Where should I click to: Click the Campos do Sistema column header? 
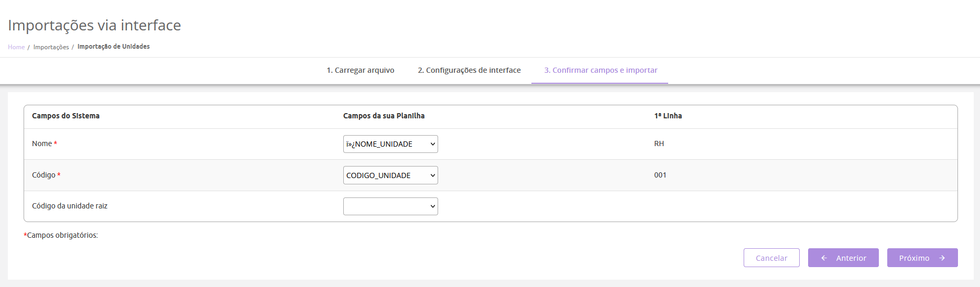[x=66, y=116]
